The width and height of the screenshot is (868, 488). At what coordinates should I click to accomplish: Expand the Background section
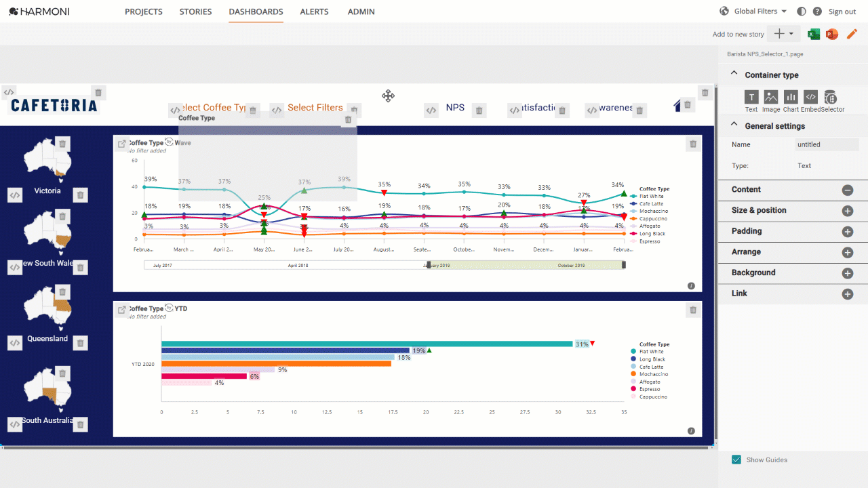point(848,273)
